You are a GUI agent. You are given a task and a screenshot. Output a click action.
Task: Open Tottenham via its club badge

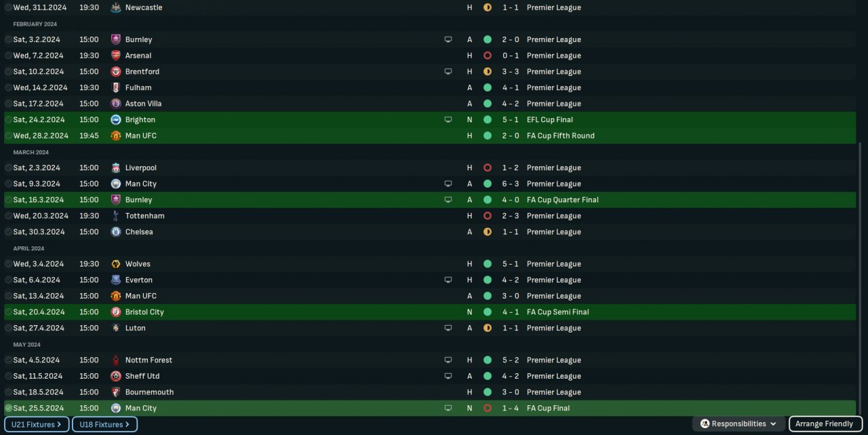point(115,216)
